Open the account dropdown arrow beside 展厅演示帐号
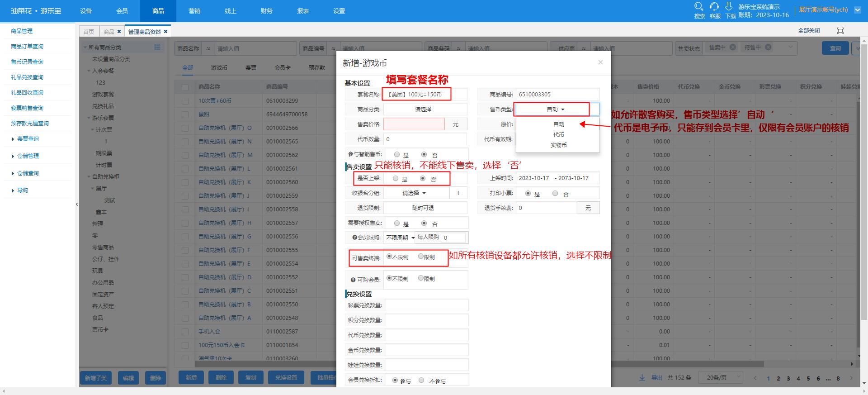Screen dimensions: 868x395 857,10
